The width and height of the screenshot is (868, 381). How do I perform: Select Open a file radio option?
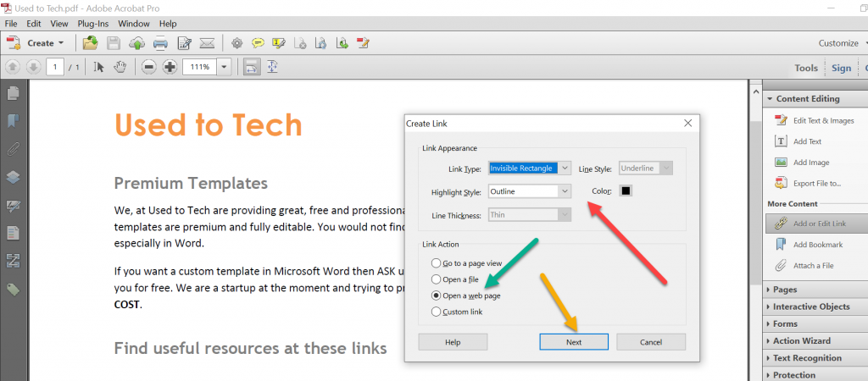[x=454, y=279]
